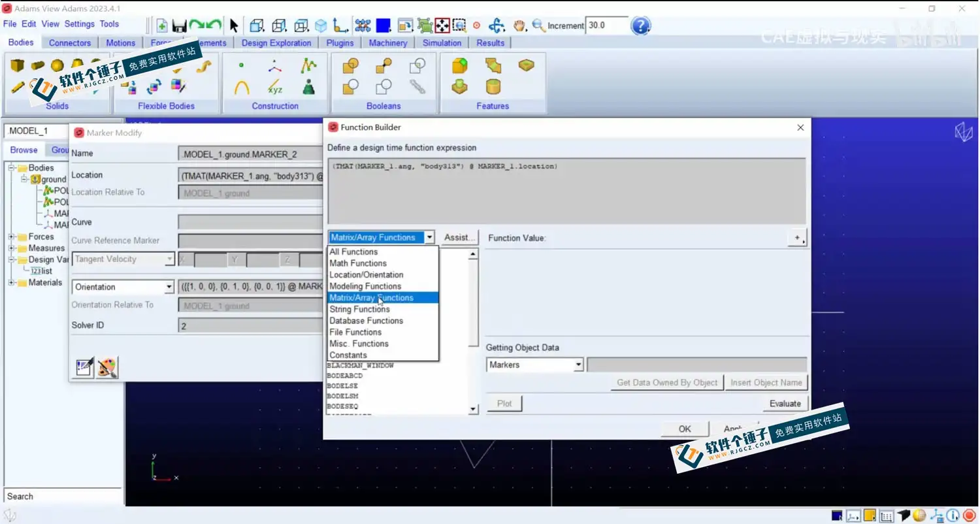This screenshot has height=524, width=980.
Task: Click OK in Function Builder
Action: tap(685, 429)
